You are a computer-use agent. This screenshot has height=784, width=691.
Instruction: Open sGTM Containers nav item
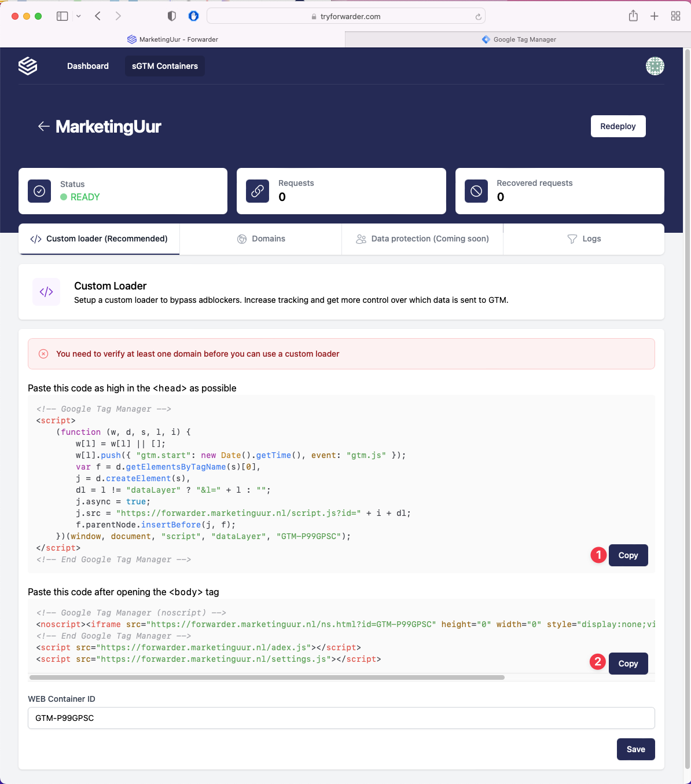pos(165,66)
